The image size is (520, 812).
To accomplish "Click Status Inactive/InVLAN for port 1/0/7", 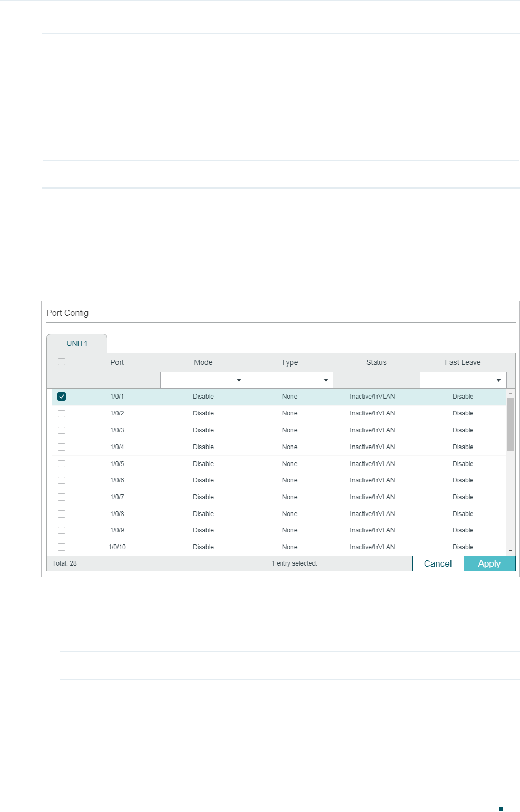I will 372,497.
